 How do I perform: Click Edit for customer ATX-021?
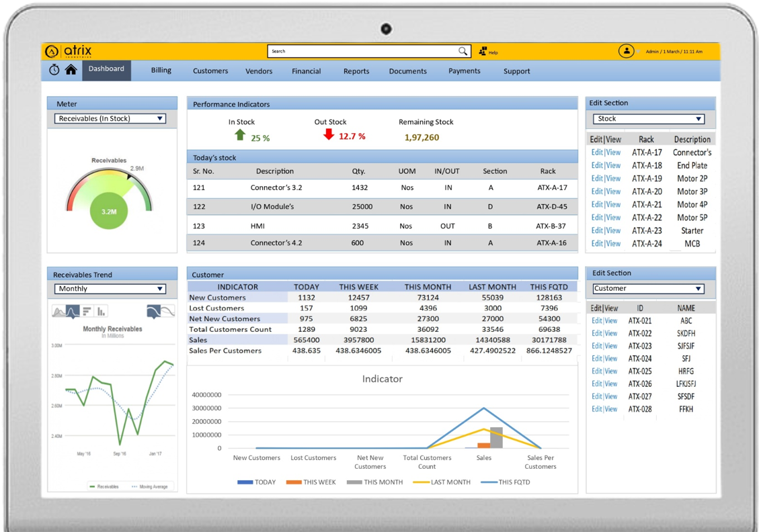coord(597,320)
